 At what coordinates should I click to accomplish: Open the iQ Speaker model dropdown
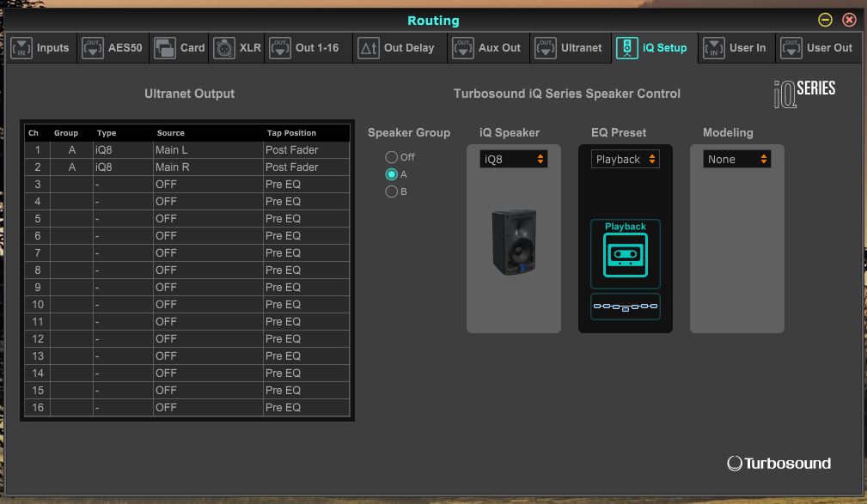coord(514,159)
